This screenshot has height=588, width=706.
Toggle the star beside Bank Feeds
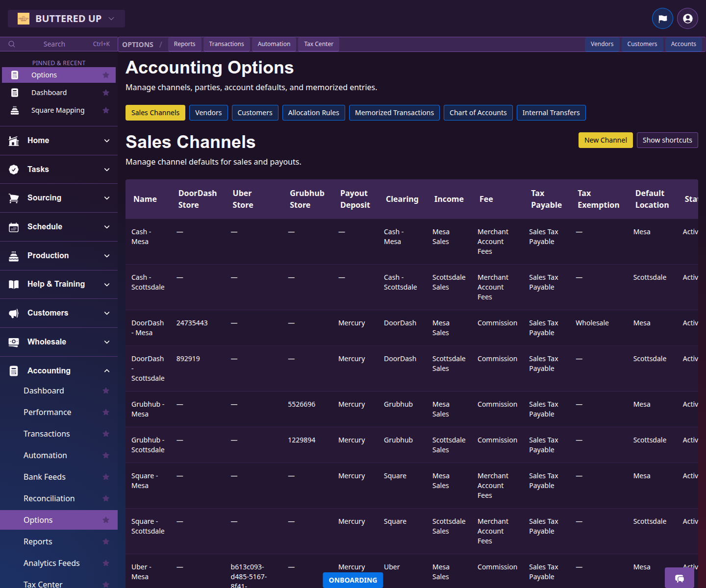(106, 477)
